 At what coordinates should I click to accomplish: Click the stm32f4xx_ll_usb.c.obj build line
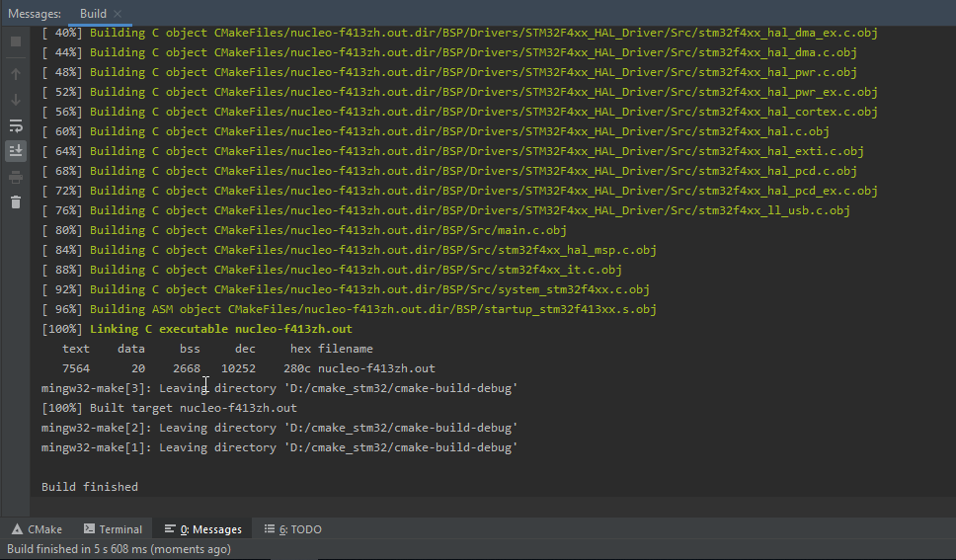[x=445, y=210]
